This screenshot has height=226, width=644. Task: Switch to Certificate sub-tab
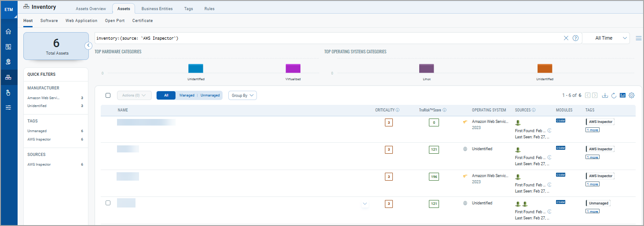coord(143,20)
